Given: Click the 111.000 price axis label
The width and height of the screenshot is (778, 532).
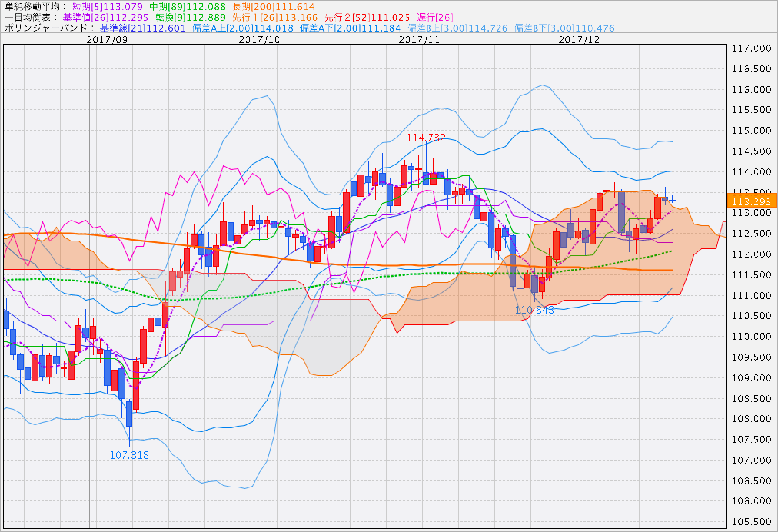Looking at the screenshot, I should point(751,296).
